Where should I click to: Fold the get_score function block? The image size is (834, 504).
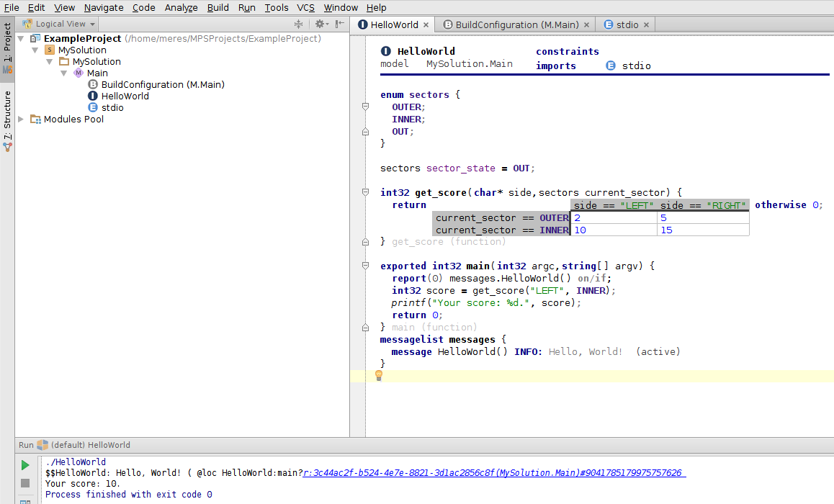tap(365, 192)
